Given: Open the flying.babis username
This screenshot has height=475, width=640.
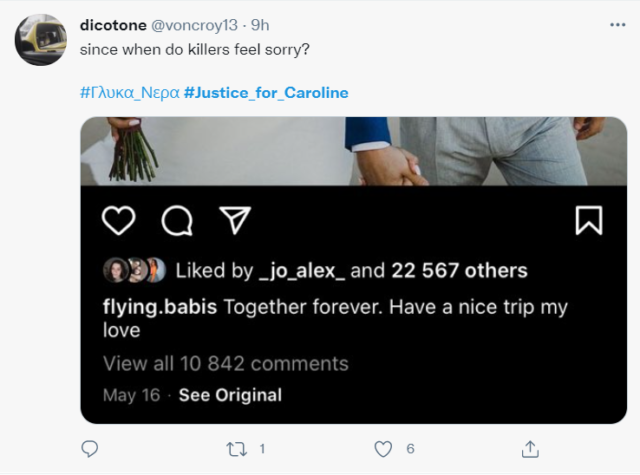Looking at the screenshot, I should [158, 307].
